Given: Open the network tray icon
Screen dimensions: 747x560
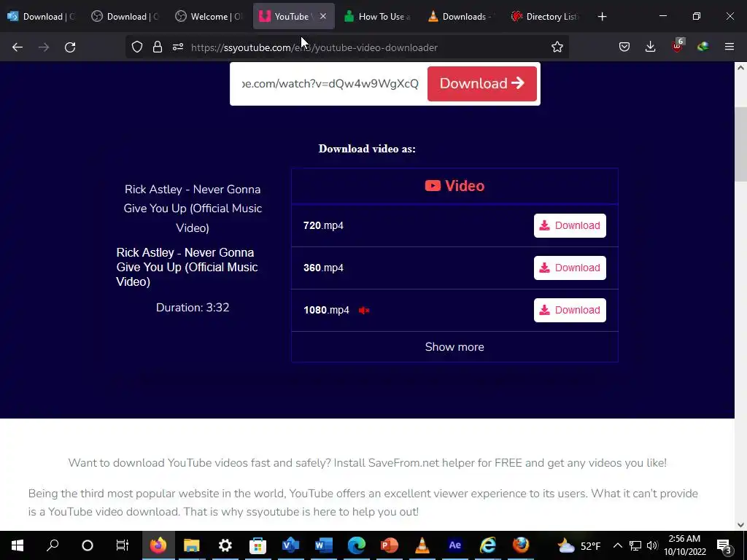Looking at the screenshot, I should (635, 545).
